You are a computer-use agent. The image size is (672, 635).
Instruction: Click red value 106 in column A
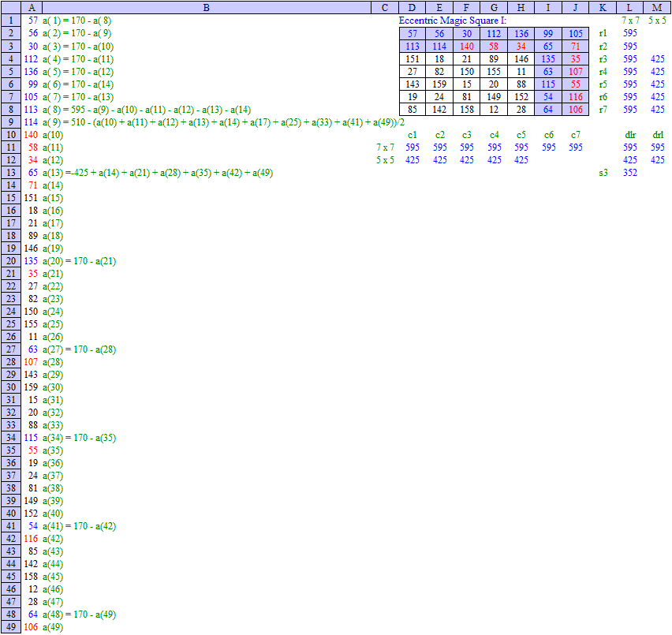coord(31,627)
